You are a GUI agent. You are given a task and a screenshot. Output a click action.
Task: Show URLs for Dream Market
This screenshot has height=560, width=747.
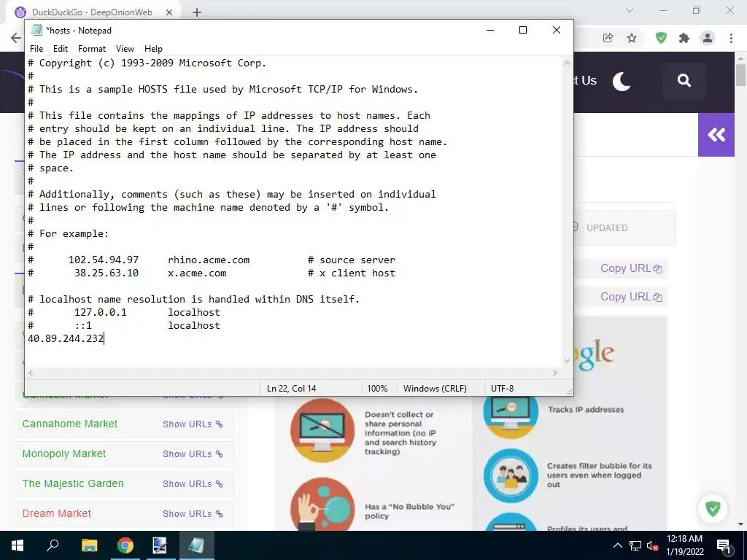193,514
